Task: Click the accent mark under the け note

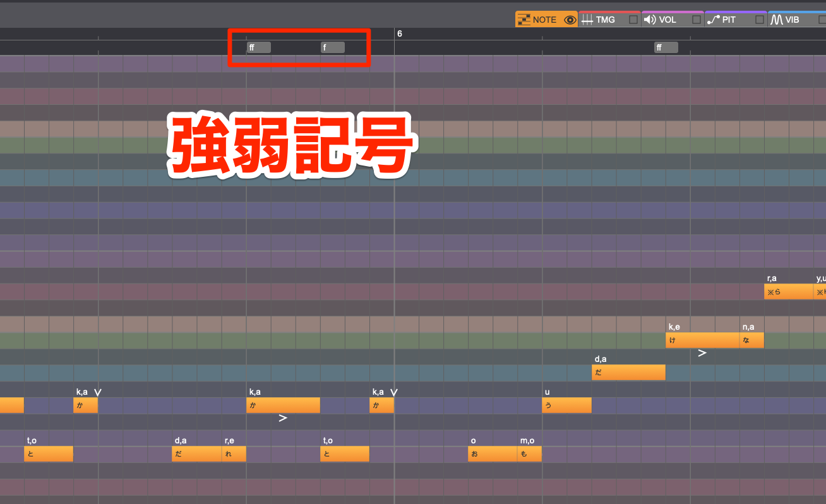Action: (702, 353)
